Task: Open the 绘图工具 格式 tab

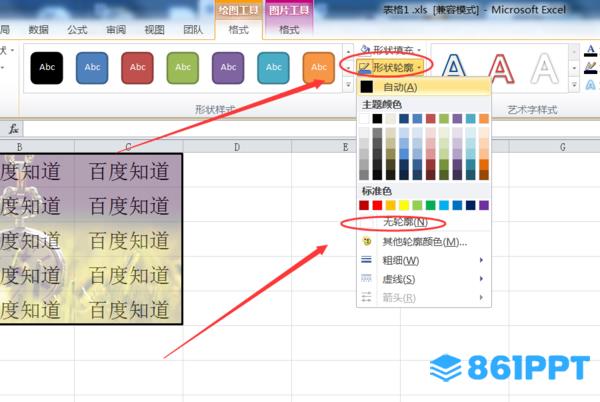Action: (238, 29)
